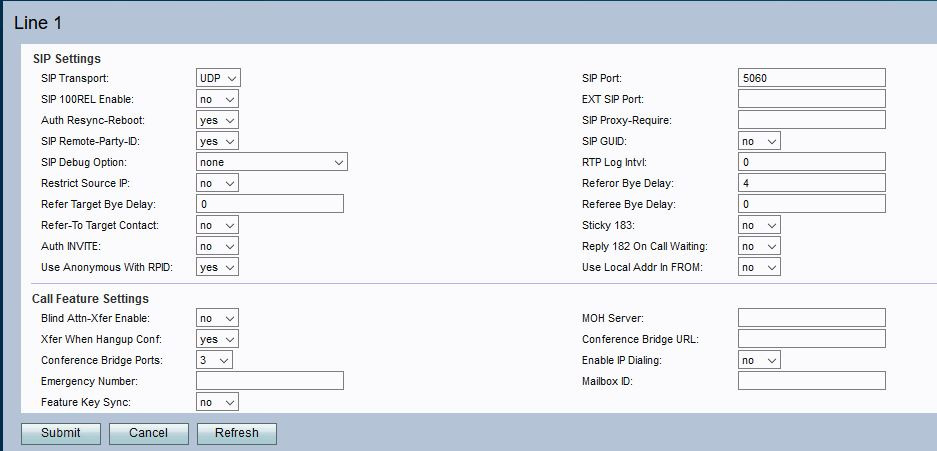Click the EXT SIP Port field
The width and height of the screenshot is (937, 451).
(x=811, y=99)
